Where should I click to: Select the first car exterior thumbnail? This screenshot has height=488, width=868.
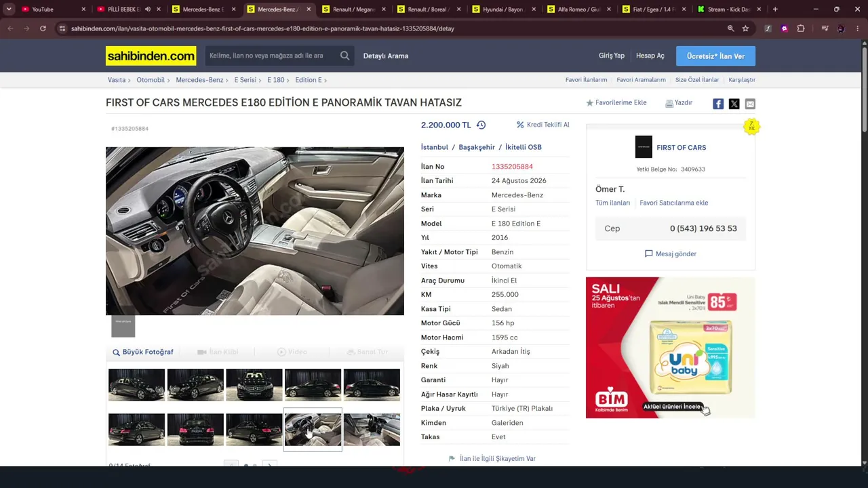click(x=136, y=384)
